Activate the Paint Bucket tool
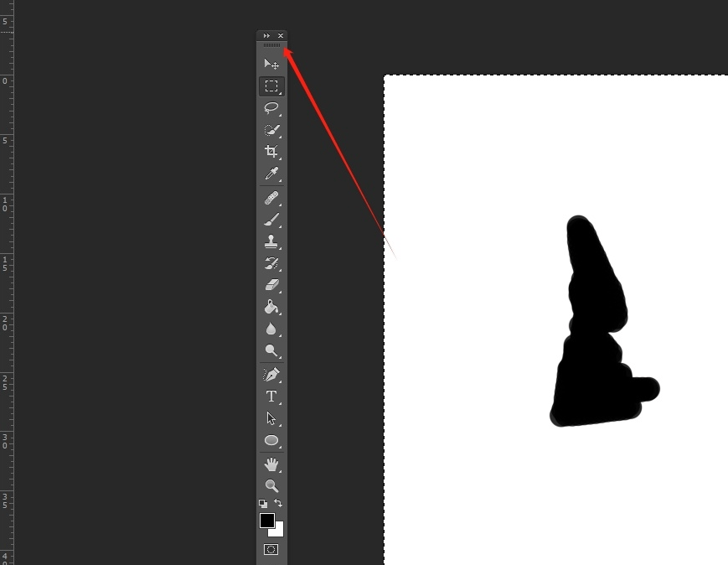The height and width of the screenshot is (565, 728). [x=271, y=308]
